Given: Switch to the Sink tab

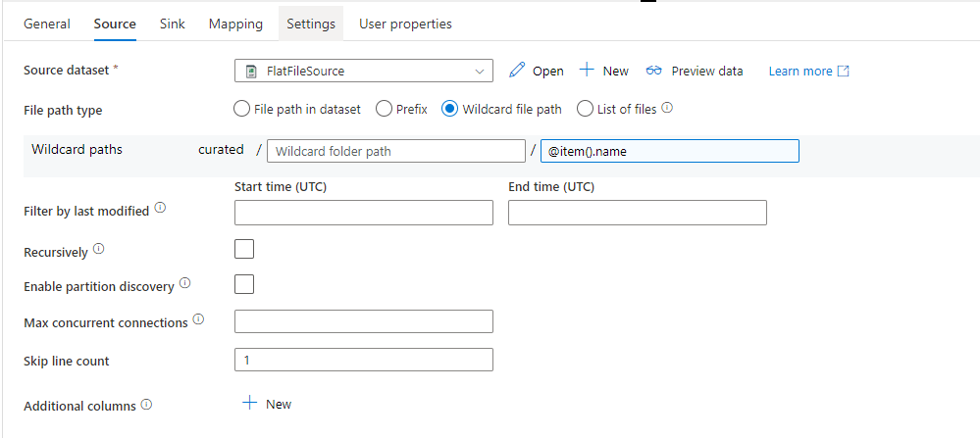Looking at the screenshot, I should tap(173, 24).
